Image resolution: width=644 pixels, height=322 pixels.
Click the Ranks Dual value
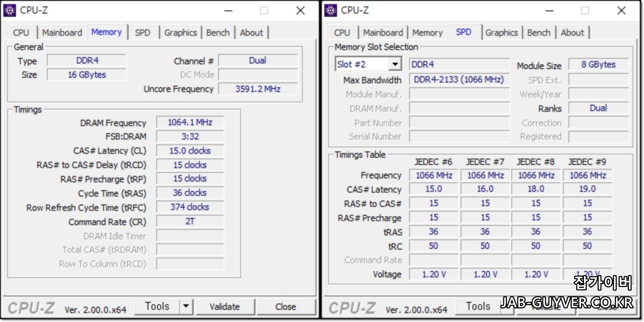coord(598,108)
